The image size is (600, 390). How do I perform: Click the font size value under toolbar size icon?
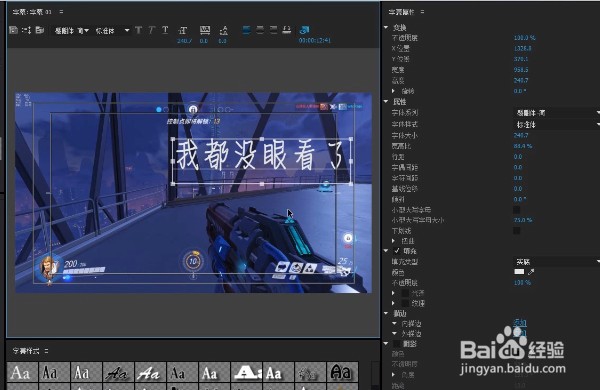184,41
